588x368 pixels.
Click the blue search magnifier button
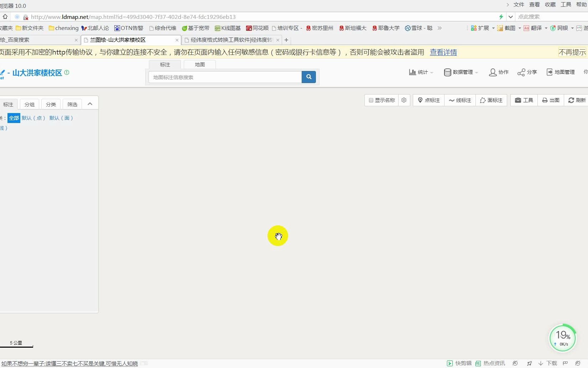pyautogui.click(x=308, y=77)
